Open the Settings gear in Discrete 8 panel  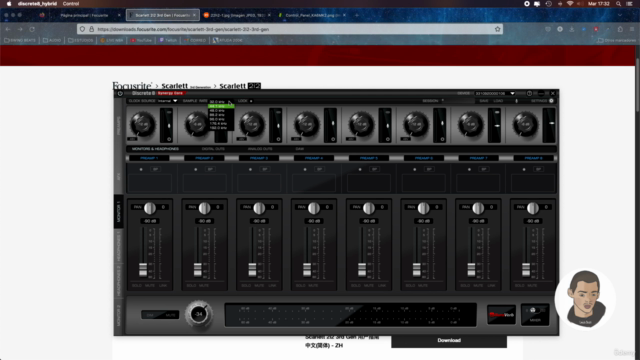[551, 101]
